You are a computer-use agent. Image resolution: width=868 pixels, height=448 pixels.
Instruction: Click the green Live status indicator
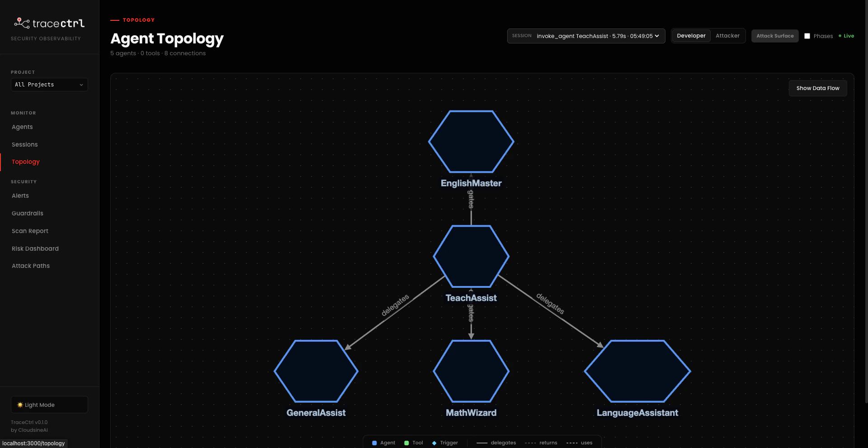(846, 36)
